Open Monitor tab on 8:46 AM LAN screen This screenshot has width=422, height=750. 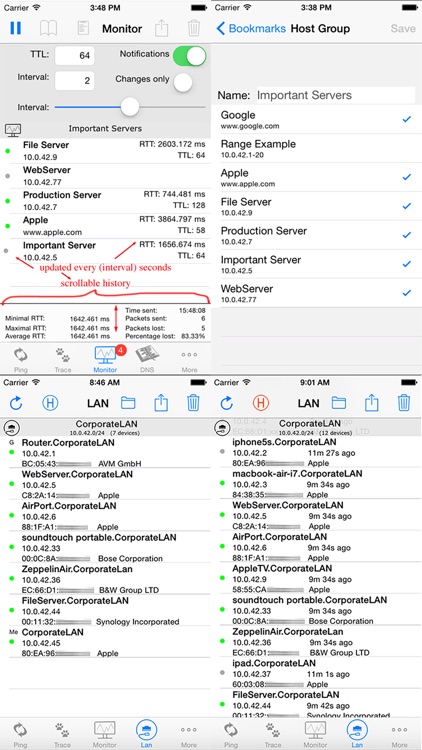point(105,734)
